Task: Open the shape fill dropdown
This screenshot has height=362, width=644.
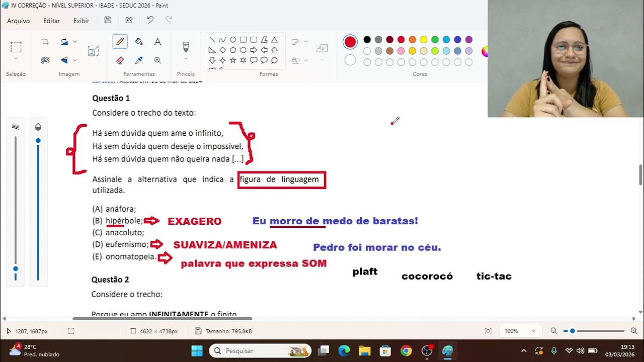Action: 306,60
